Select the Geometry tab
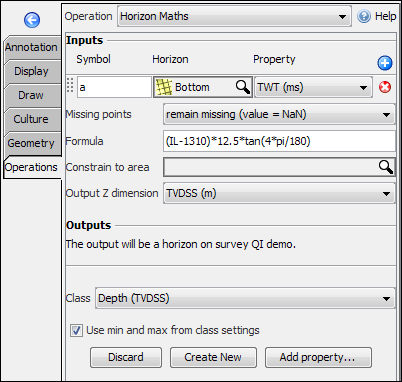 (x=32, y=143)
